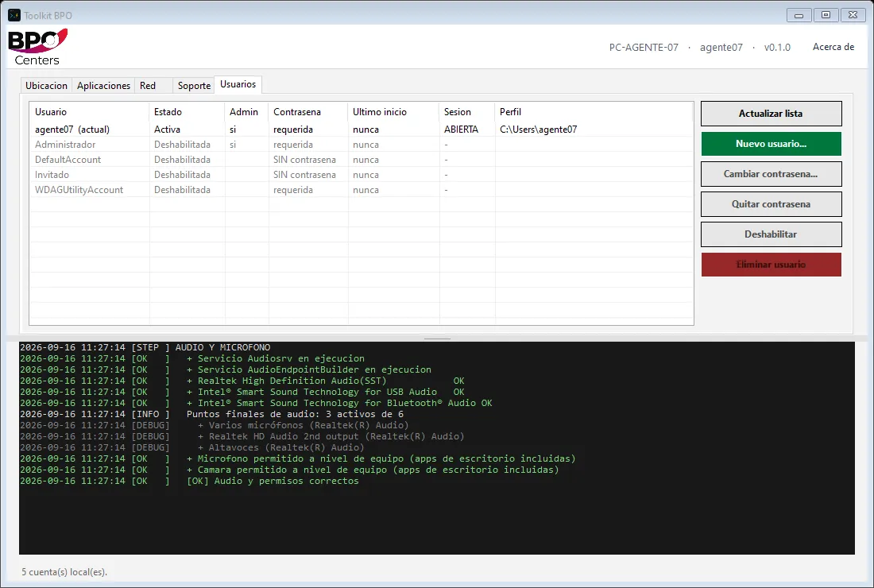
Task: Click Cambiar contrasena button
Action: [771, 174]
